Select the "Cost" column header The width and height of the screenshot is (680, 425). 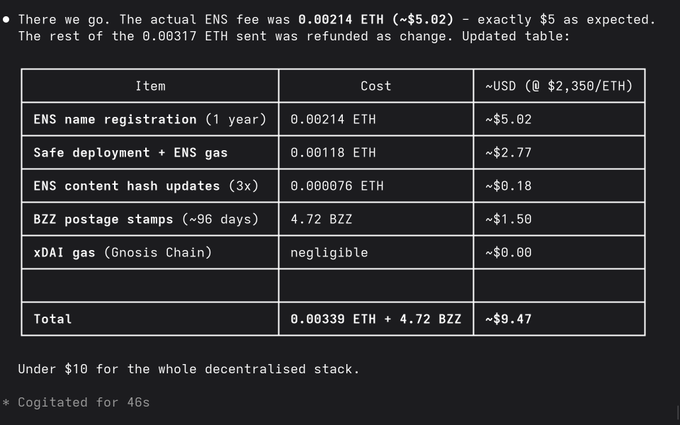click(x=376, y=86)
